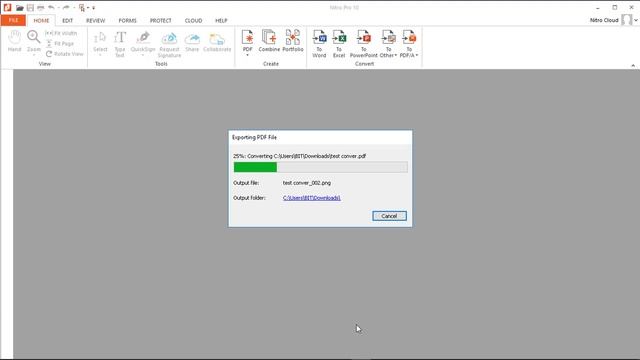Viewport: 640px width, 360px height.
Task: Open the QuickSign tool
Action: [143, 43]
